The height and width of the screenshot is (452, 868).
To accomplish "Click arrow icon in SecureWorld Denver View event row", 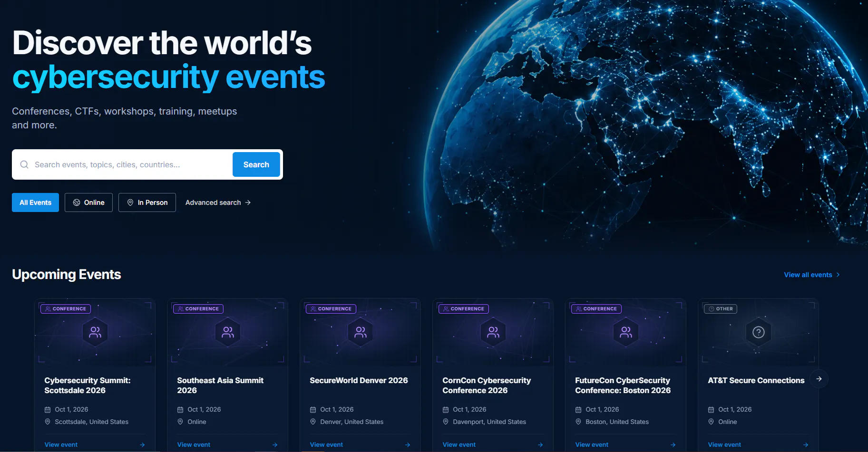I will pos(408,445).
